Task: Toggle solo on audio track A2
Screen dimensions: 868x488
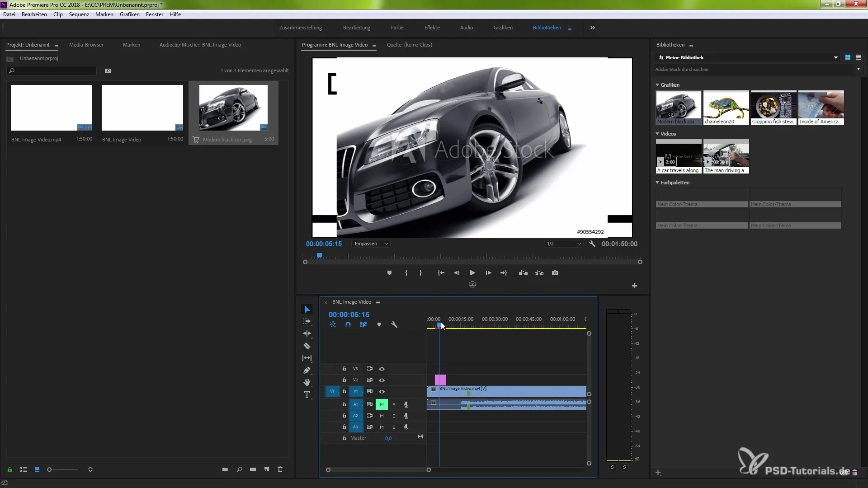Action: click(394, 416)
